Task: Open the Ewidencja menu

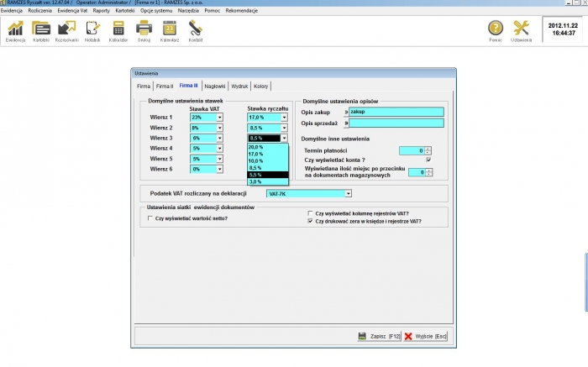Action: click(x=12, y=10)
